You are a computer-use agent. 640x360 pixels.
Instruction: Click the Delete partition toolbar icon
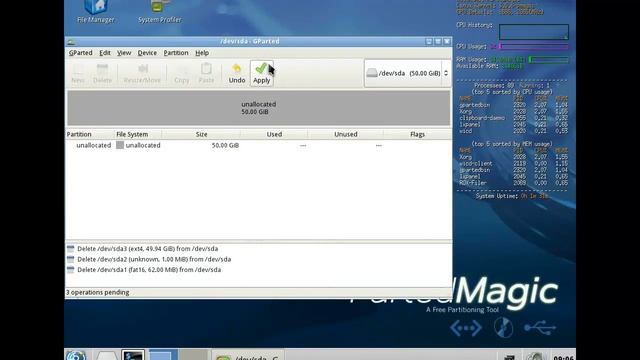pos(102,73)
